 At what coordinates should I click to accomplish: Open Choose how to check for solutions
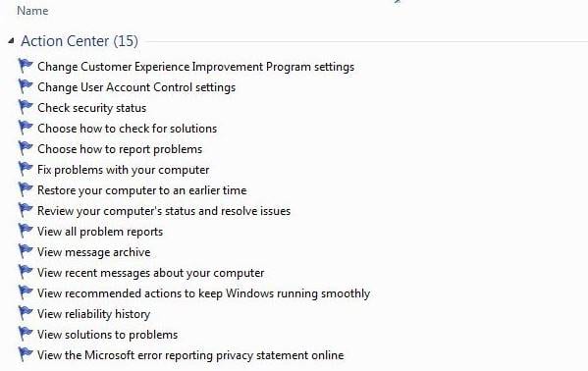128,129
